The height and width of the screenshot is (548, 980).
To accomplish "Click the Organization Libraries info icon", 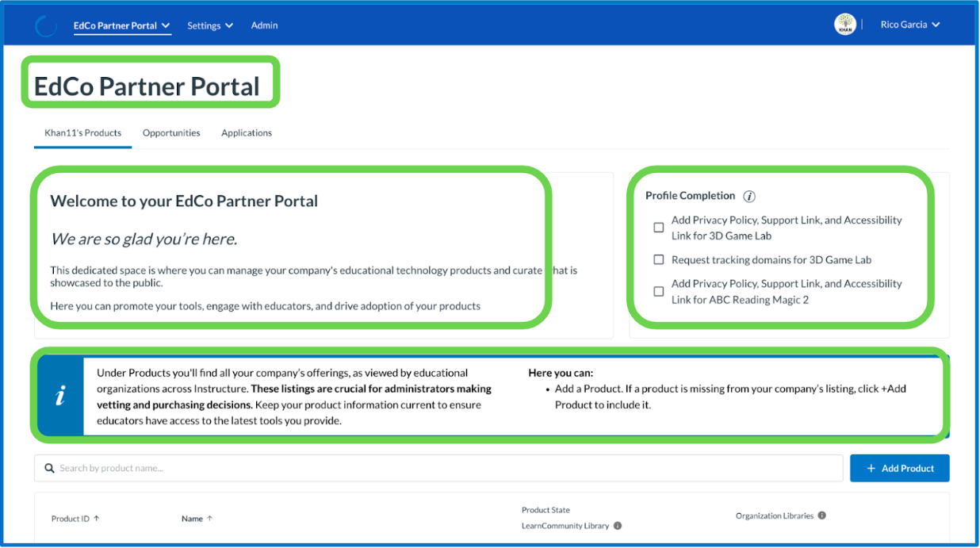I will tap(821, 515).
